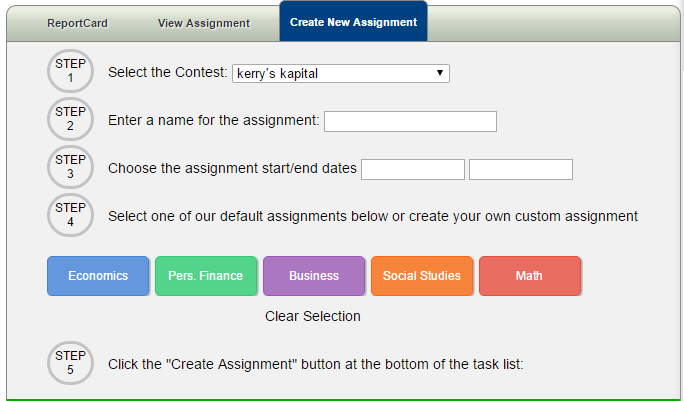Click the assignment end date field
The image size is (684, 401).
pyautogui.click(x=520, y=169)
